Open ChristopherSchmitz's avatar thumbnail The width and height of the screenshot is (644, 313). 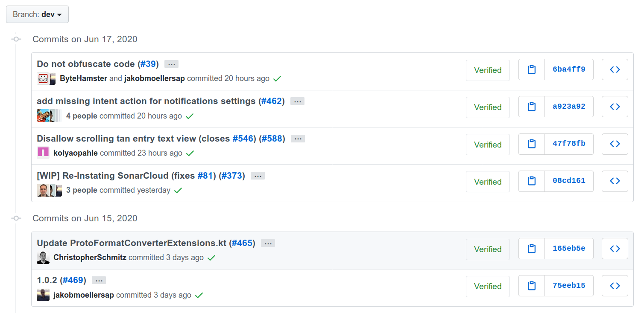coord(43,258)
